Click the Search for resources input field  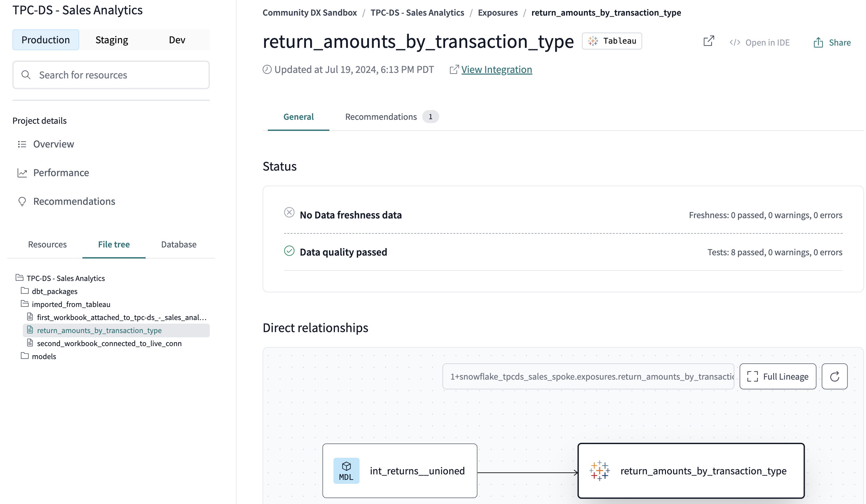coord(111,75)
